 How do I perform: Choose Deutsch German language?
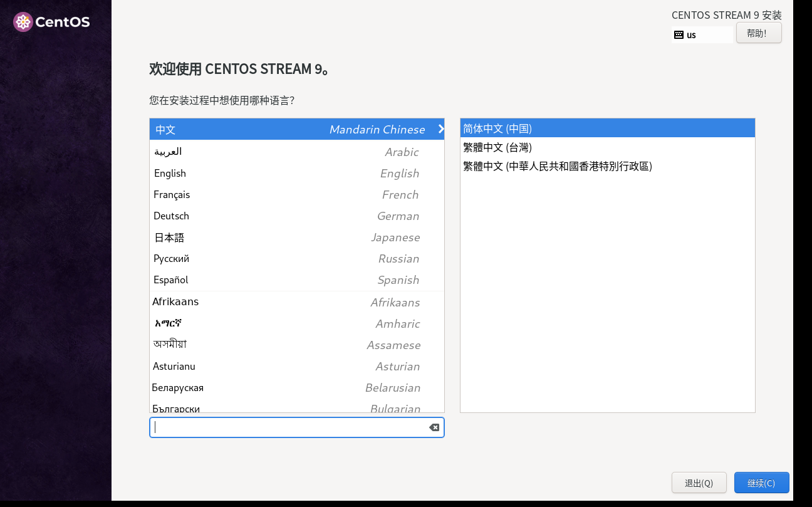297,216
